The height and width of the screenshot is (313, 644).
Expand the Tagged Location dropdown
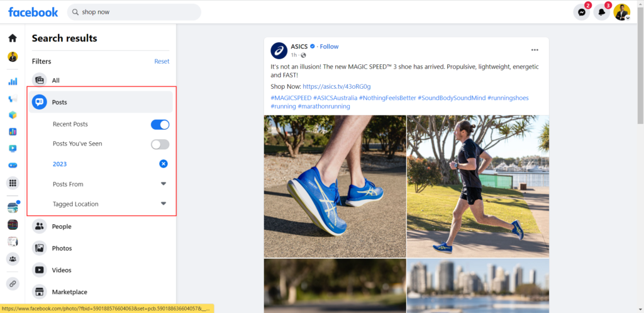tap(164, 203)
